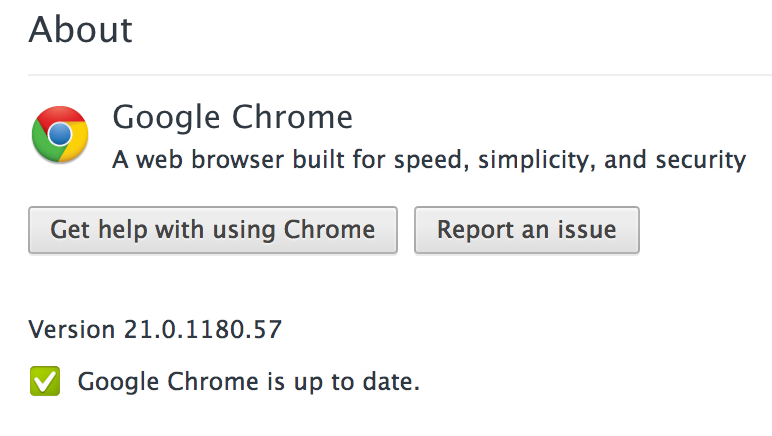Click the yellow segment of the Chrome logo

[75, 145]
